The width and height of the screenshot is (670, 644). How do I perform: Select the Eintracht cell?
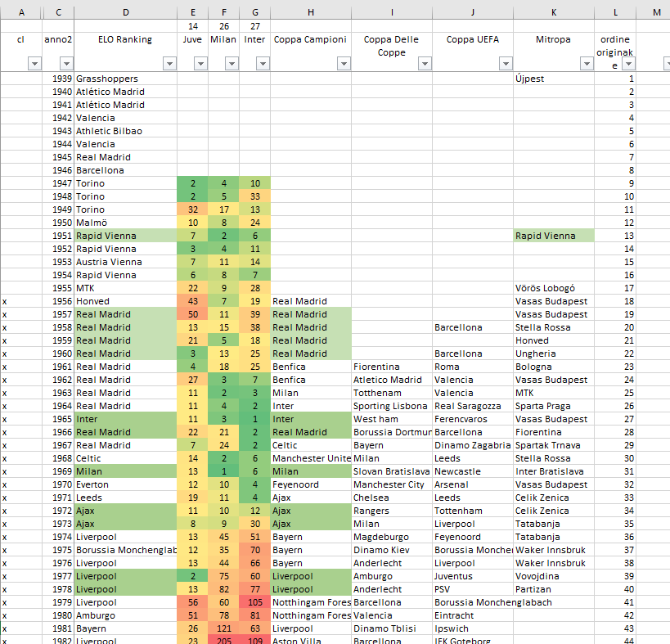473,616
